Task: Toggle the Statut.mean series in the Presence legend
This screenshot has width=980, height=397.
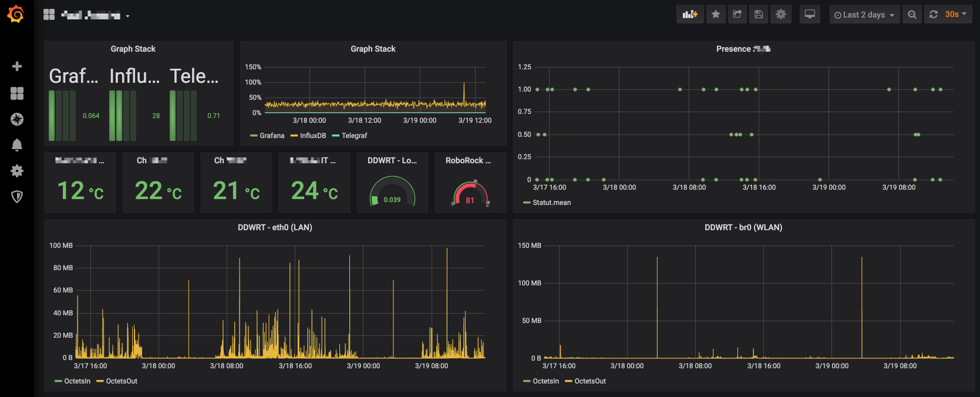Action: pos(551,203)
